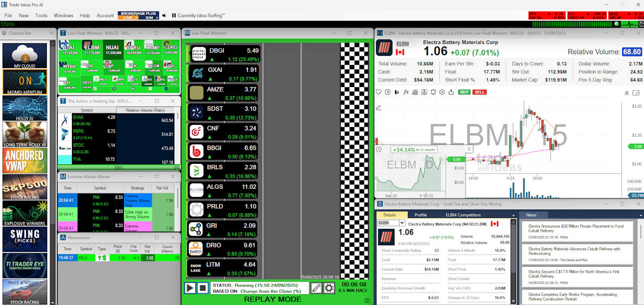
Task: Click the red SELL button
Action: [x=479, y=92]
